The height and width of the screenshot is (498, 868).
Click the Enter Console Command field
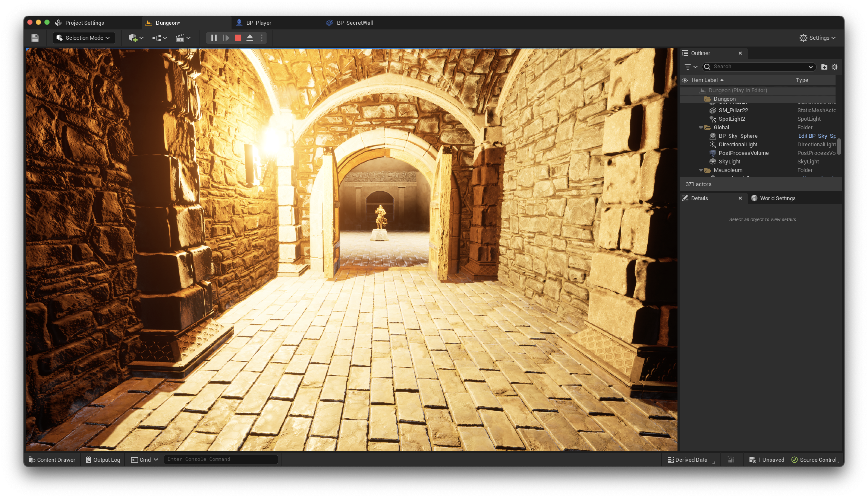pos(220,459)
